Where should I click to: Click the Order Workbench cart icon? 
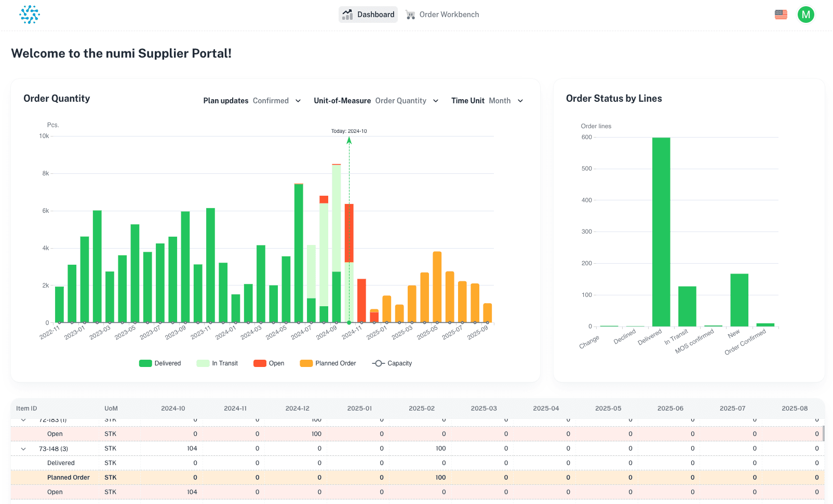pyautogui.click(x=410, y=15)
